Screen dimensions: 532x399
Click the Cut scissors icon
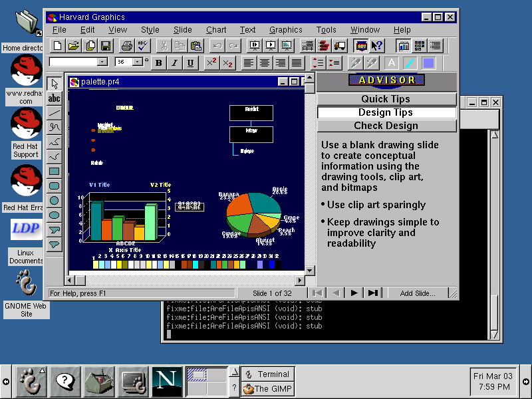164,46
